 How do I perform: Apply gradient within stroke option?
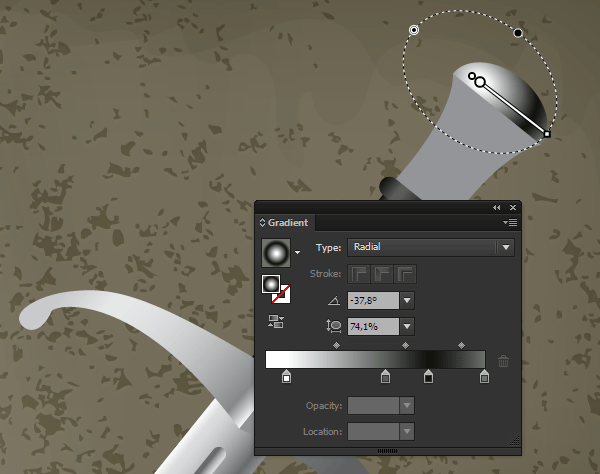[x=359, y=274]
